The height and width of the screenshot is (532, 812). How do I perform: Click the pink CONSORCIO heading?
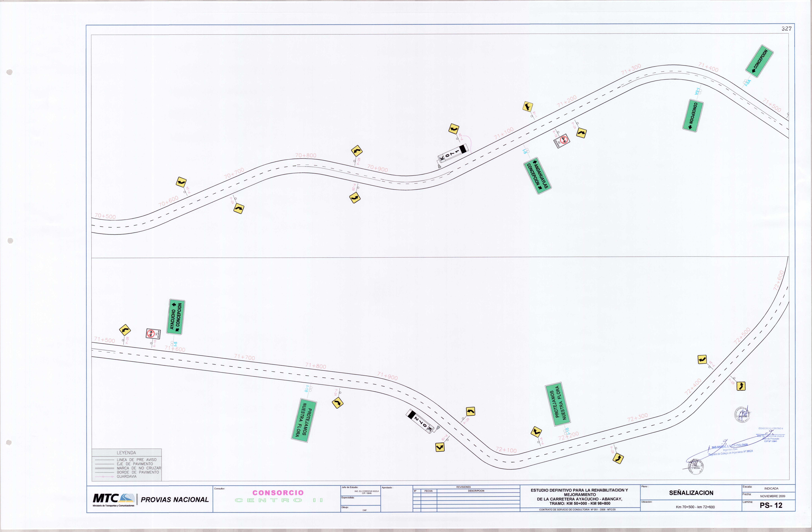tap(278, 493)
